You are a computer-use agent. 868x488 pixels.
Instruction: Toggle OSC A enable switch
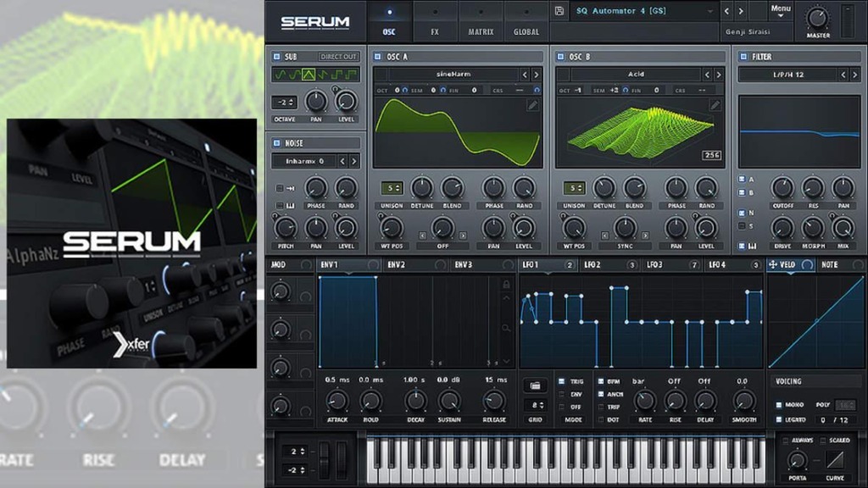pyautogui.click(x=377, y=57)
